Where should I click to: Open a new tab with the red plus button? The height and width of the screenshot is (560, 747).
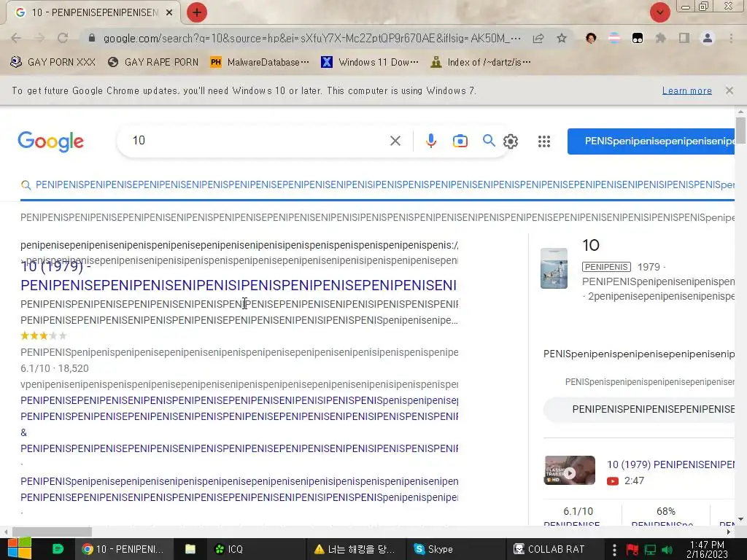coord(197,12)
